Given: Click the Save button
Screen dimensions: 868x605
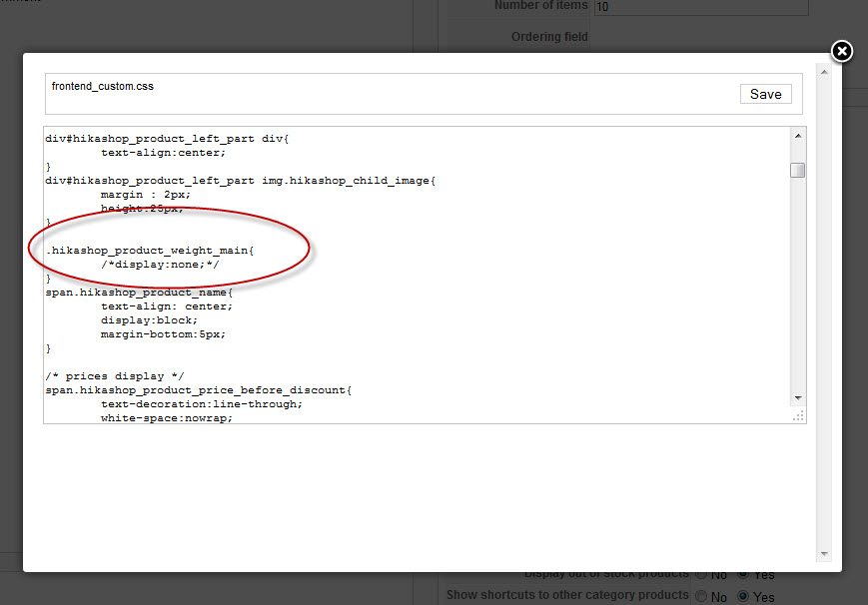Looking at the screenshot, I should (x=765, y=94).
